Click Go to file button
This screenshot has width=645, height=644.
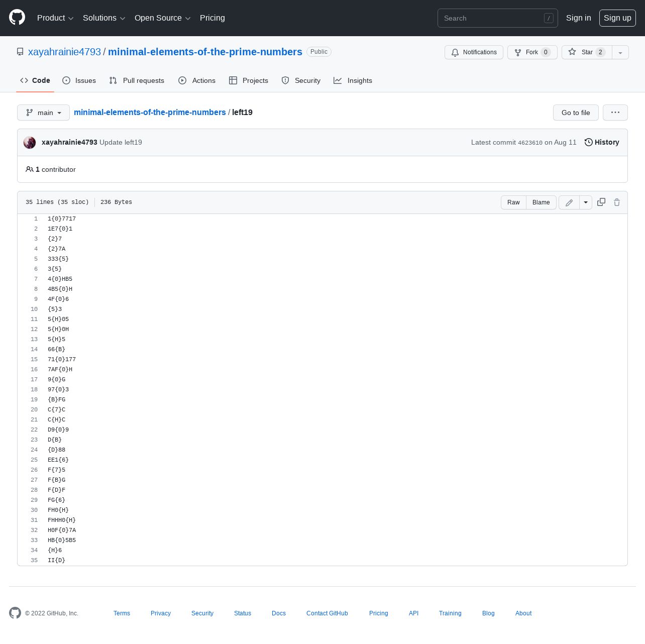[576, 113]
